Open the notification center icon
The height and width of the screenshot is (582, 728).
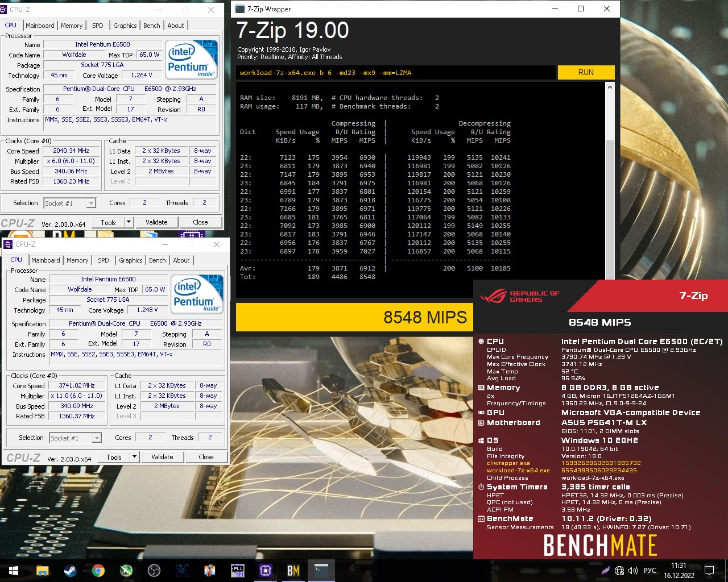click(x=709, y=571)
